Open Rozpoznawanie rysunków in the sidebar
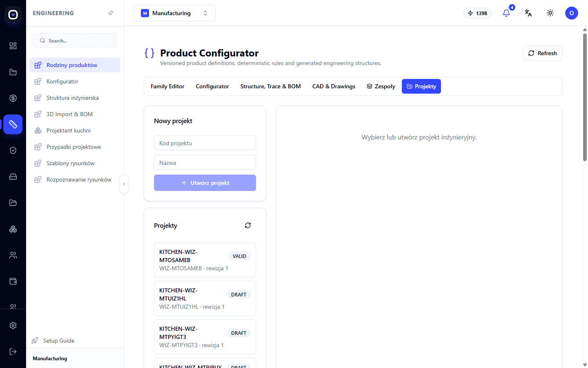Screen dimensions: 588x368 pos(75,180)
